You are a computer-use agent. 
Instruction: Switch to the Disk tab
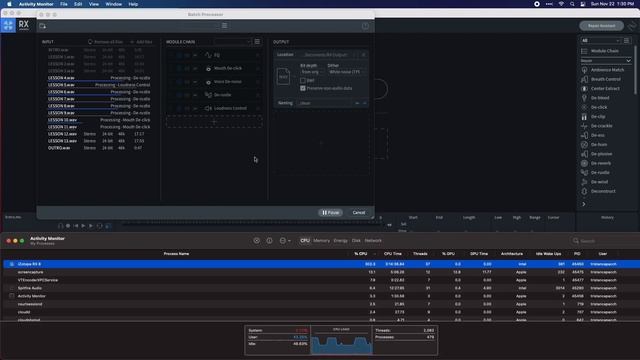(x=356, y=241)
